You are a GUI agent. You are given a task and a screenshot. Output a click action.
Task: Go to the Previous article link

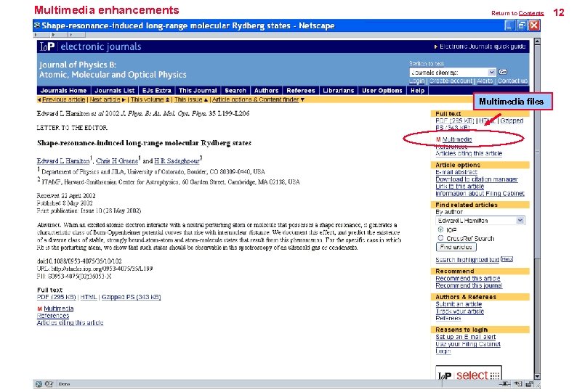tap(63, 99)
